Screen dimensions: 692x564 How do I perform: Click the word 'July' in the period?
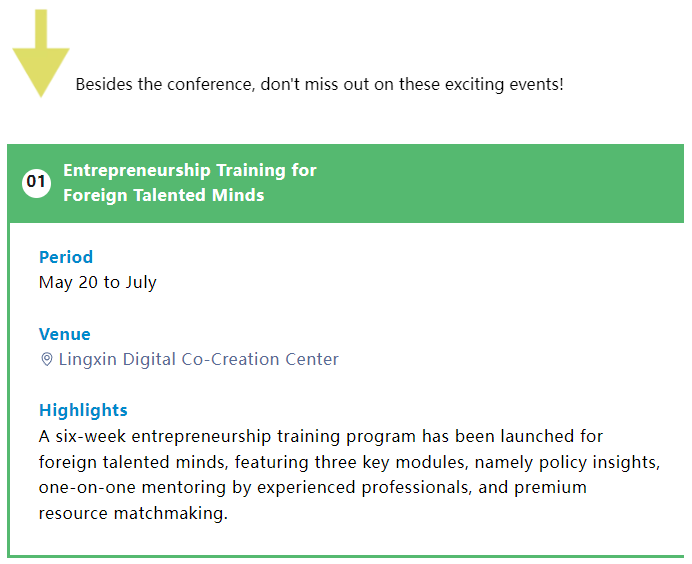tap(141, 282)
